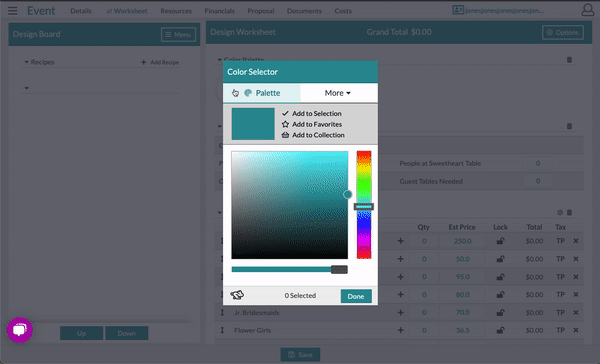600x364 pixels.
Task: Toggle the lock in the Flower Girls row
Action: 500,330
